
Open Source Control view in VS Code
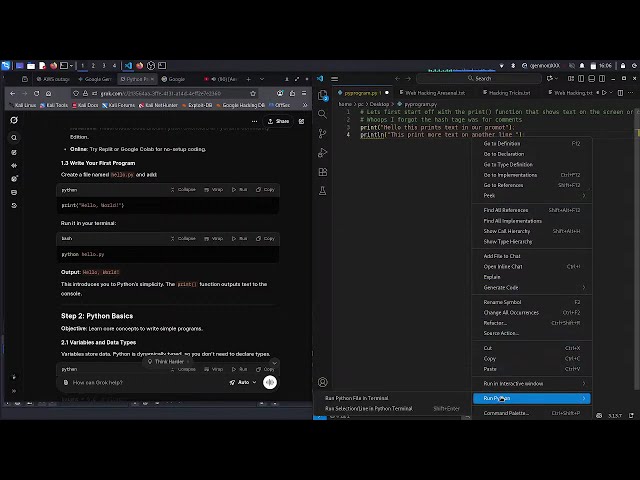click(322, 133)
